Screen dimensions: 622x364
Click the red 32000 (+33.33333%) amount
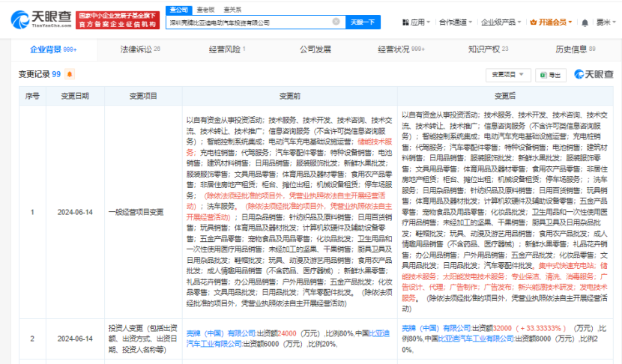pyautogui.click(x=529, y=328)
